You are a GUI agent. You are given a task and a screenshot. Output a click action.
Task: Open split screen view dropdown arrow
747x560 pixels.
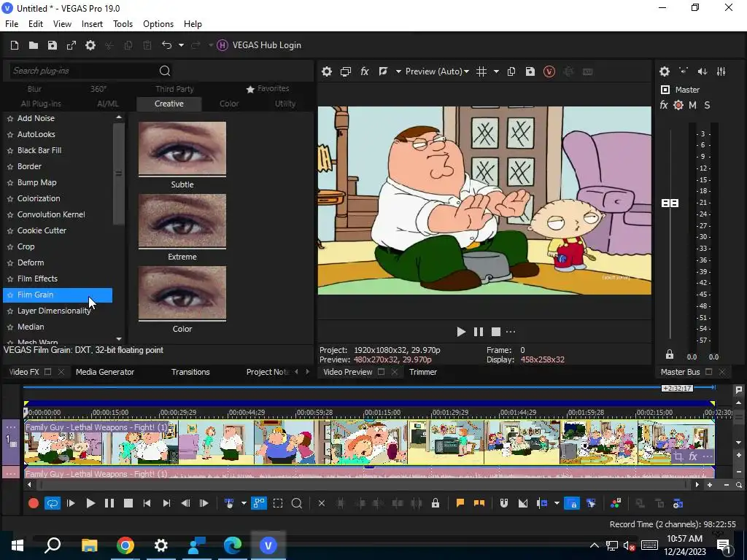[398, 72]
